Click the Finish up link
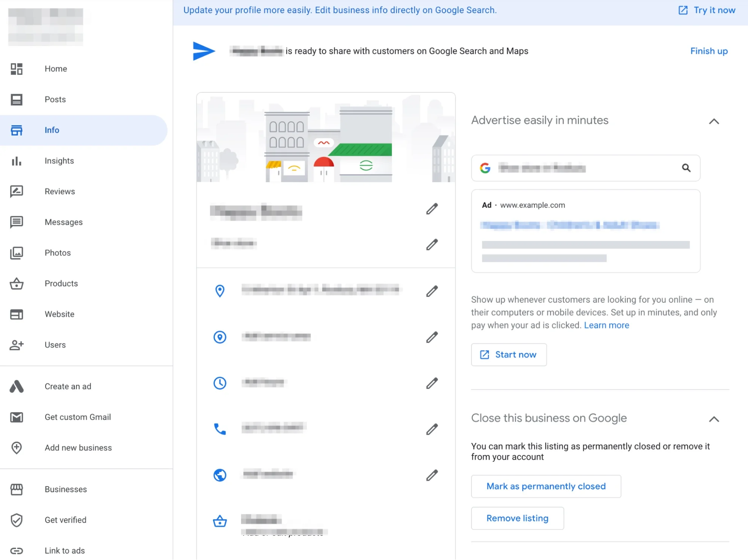The image size is (748, 560). 709,51
